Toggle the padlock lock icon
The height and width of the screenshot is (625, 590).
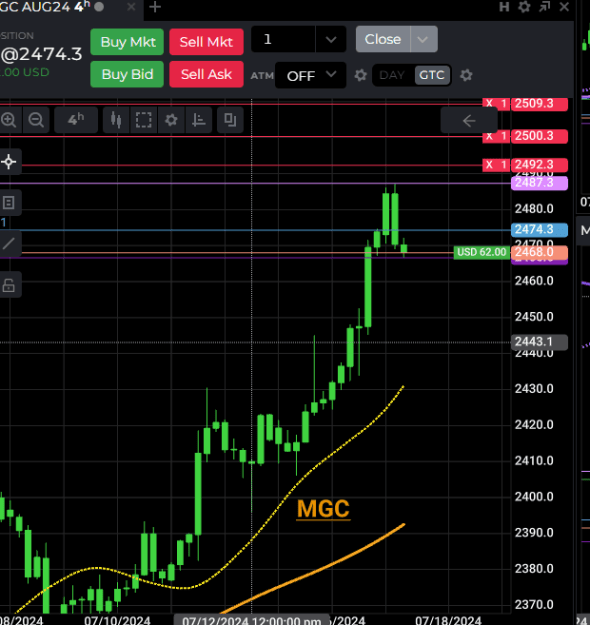[x=9, y=285]
